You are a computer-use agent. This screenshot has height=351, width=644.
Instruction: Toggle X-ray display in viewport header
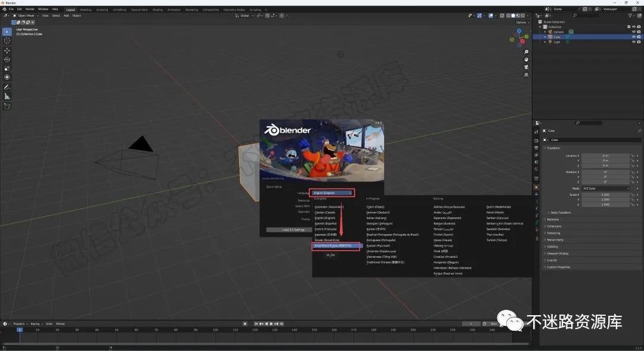click(502, 16)
